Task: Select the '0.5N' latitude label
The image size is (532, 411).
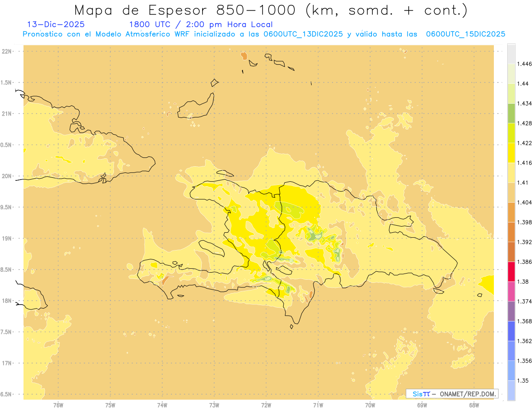Action: [7, 145]
